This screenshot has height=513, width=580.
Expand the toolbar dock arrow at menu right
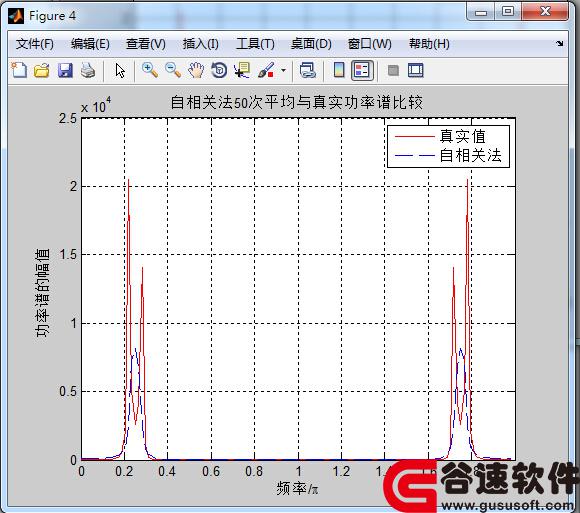pyautogui.click(x=560, y=44)
